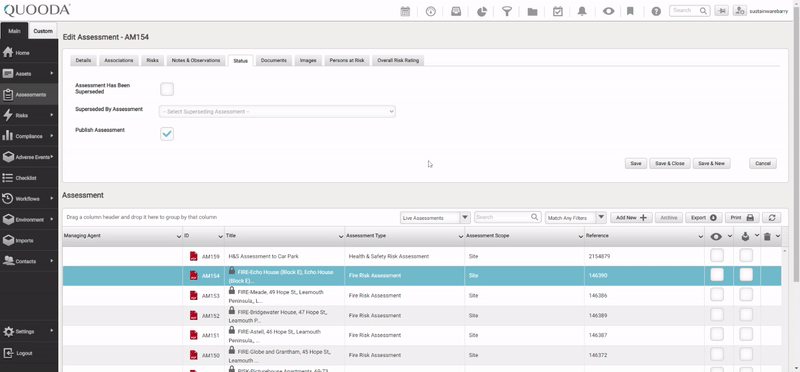The height and width of the screenshot is (372, 800).
Task: Switch to the Notes & Observations tab
Action: point(196,60)
